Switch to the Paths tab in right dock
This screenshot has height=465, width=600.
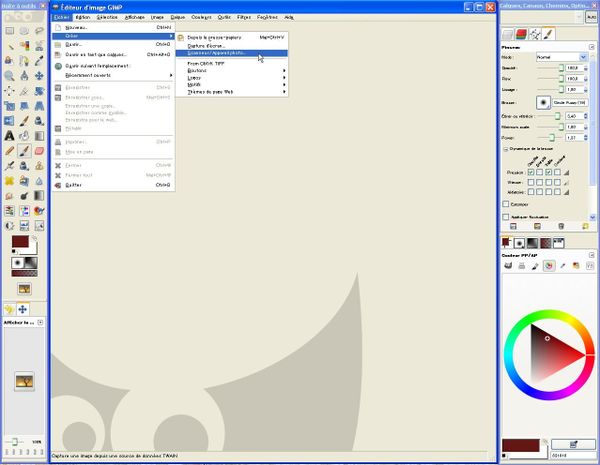tap(535, 34)
